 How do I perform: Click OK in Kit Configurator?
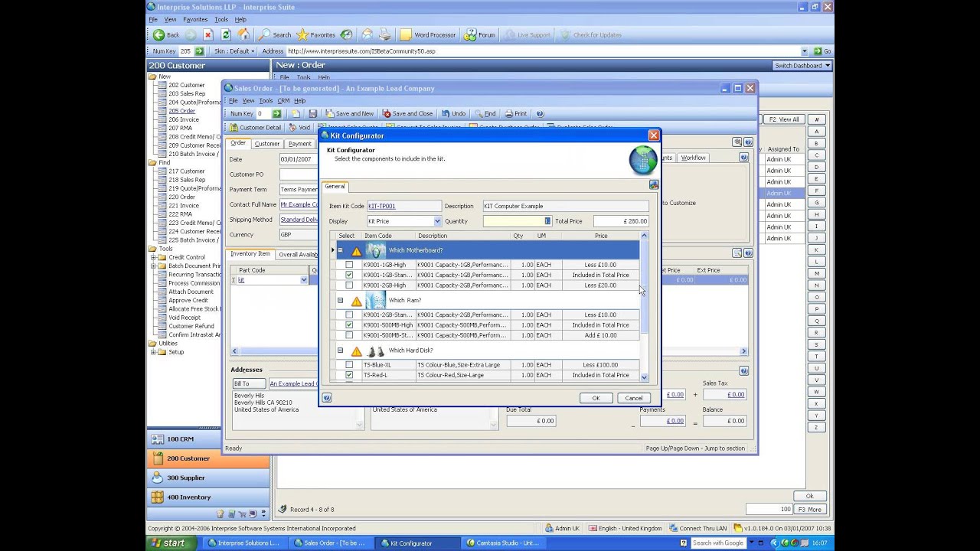pyautogui.click(x=596, y=398)
